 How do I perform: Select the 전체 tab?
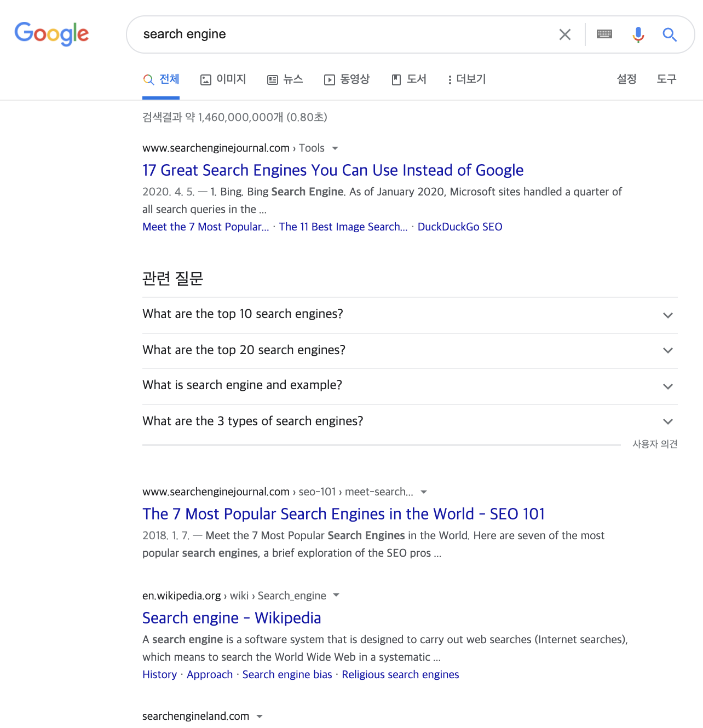coord(161,79)
